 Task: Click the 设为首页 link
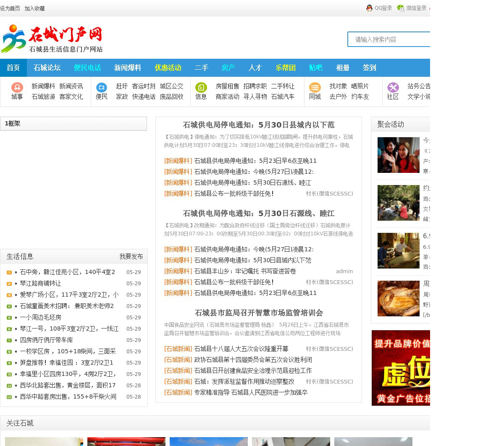tap(10, 8)
